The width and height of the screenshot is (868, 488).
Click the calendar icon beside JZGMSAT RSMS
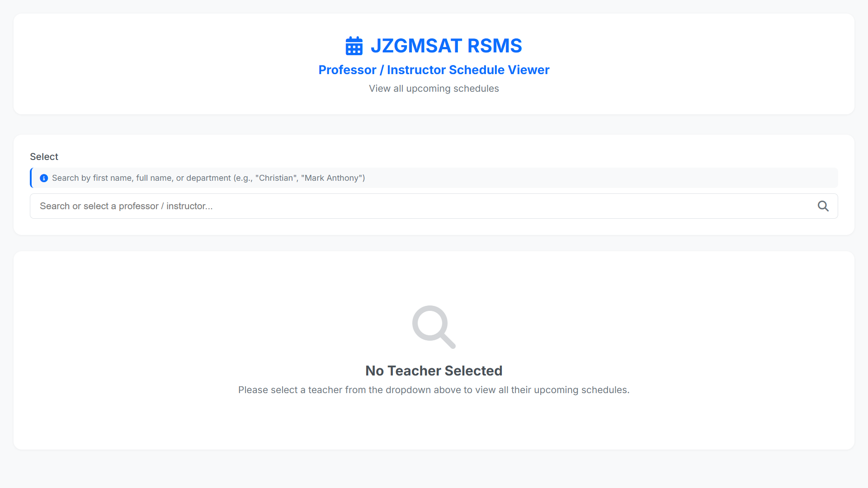[354, 46]
